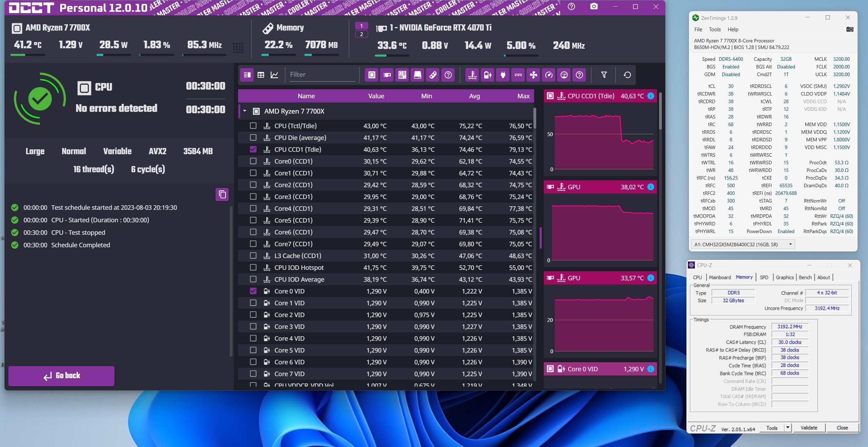Check the Core 7 VID checkbox
This screenshot has width=868, height=447.
[x=253, y=374]
